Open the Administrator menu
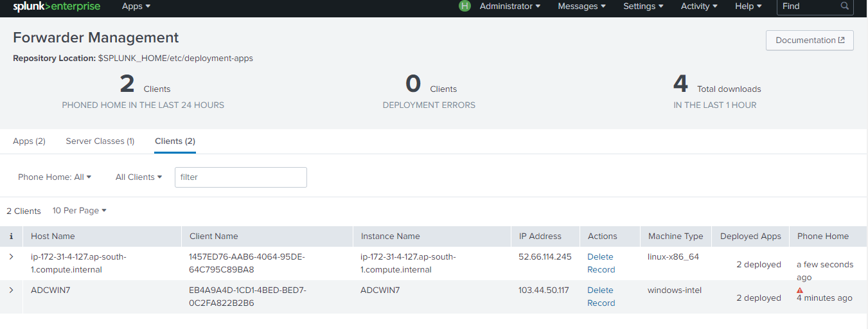Screen dimensions: 868x329 click(x=510, y=6)
